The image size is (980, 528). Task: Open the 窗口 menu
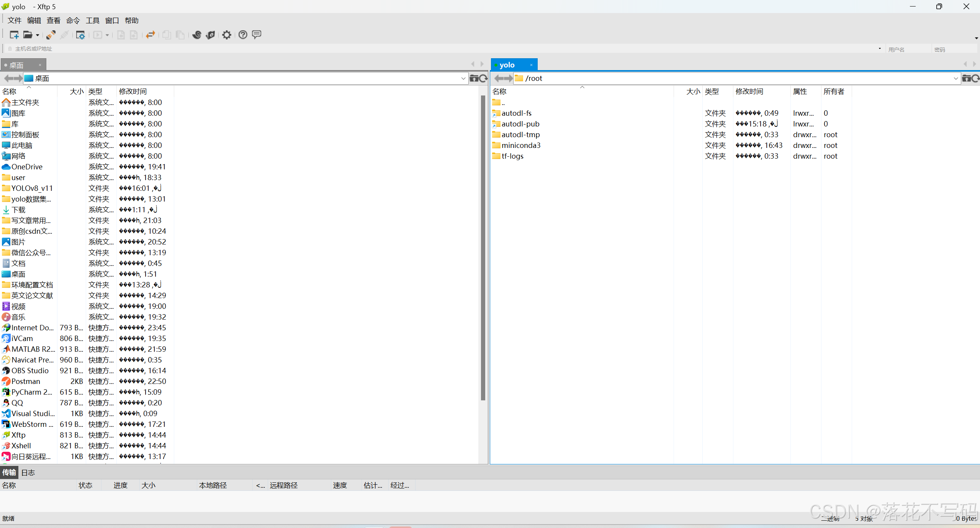[x=112, y=21]
